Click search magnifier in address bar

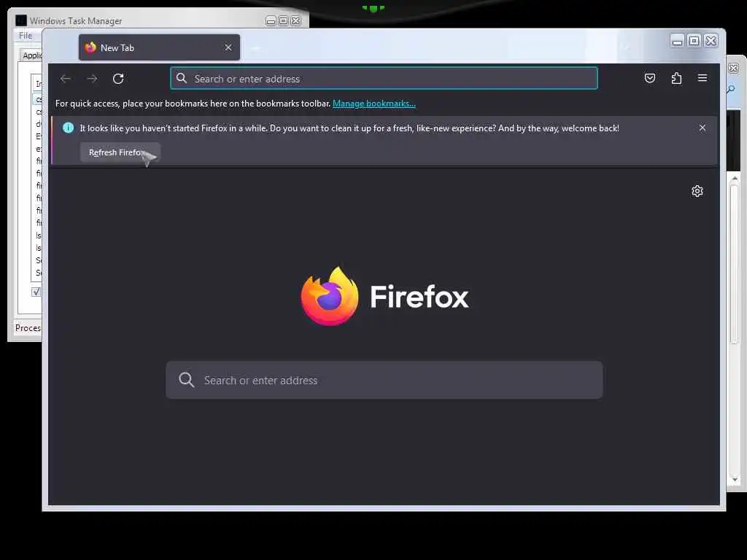click(182, 78)
